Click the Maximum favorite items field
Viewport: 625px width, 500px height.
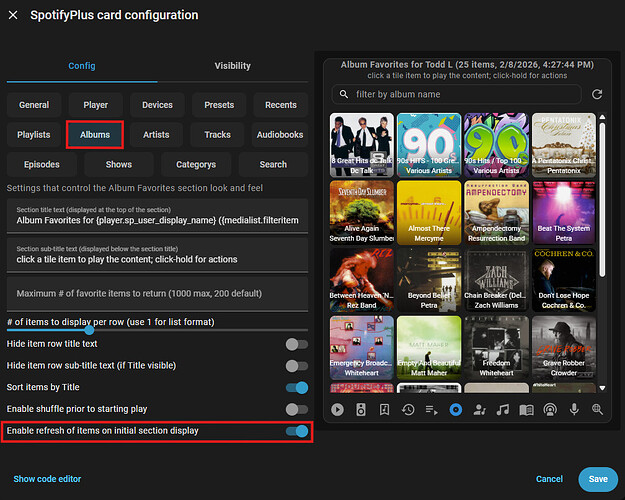(x=157, y=294)
